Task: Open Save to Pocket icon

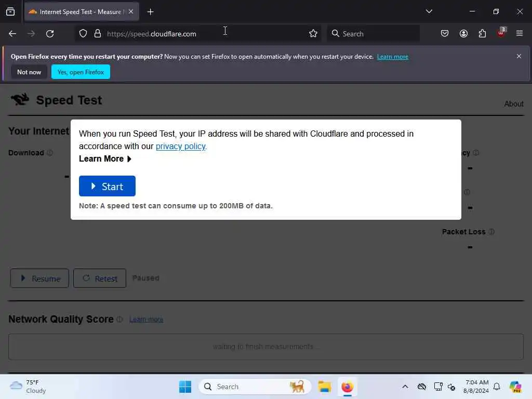Action: coord(445,34)
